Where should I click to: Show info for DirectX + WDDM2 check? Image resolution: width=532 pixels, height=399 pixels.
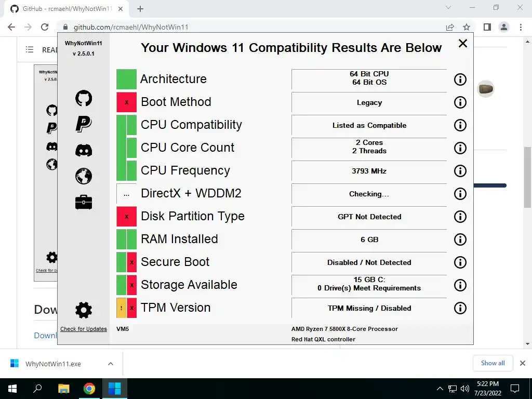[x=460, y=194]
